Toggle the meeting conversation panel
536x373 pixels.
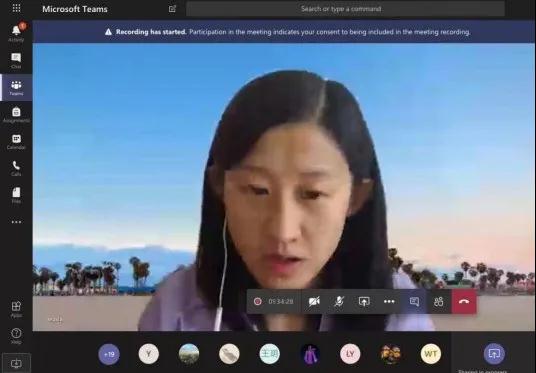[x=414, y=301]
